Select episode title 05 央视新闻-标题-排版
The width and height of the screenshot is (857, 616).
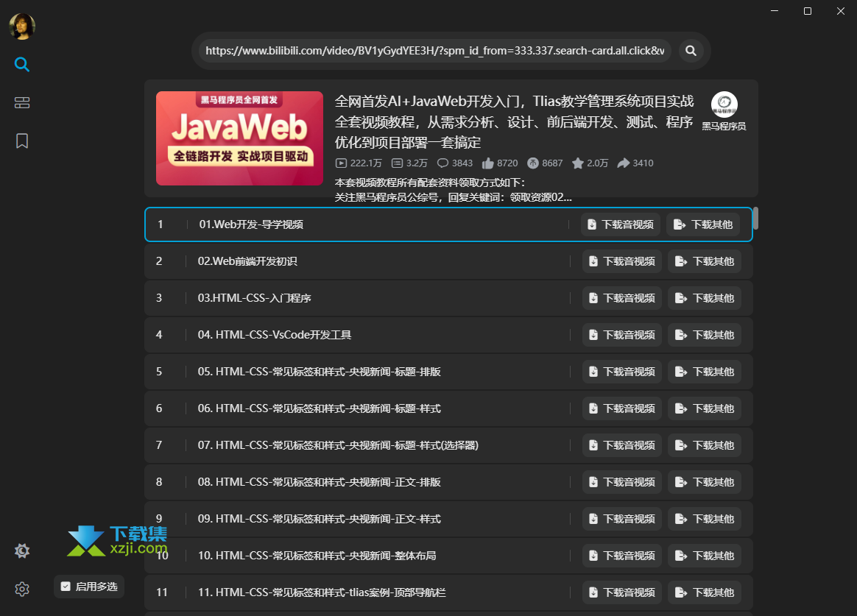(320, 372)
